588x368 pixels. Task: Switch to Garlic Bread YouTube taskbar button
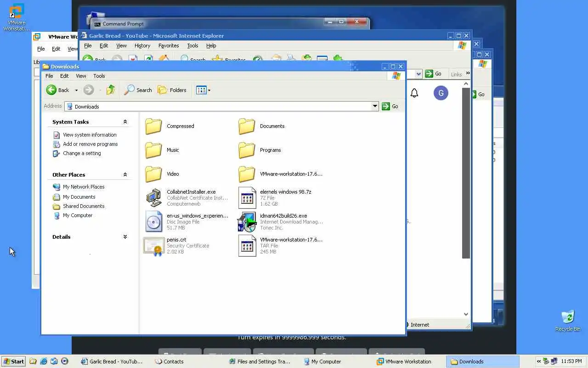[112, 362]
